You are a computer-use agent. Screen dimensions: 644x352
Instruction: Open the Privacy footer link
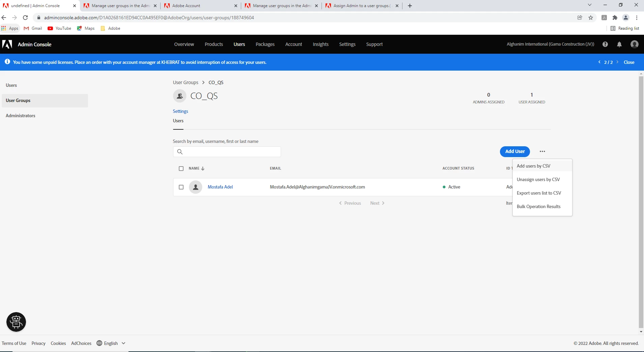(x=38, y=343)
